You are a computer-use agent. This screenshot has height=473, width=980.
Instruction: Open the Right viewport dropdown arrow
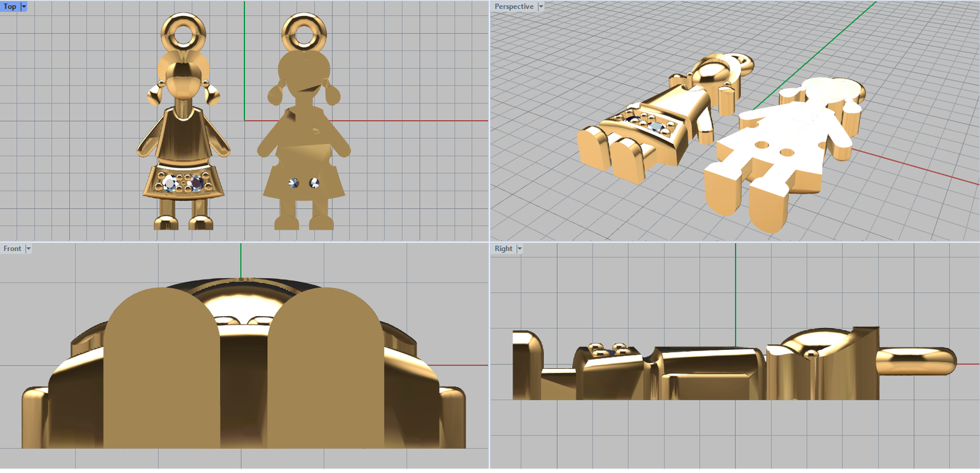[x=519, y=249]
